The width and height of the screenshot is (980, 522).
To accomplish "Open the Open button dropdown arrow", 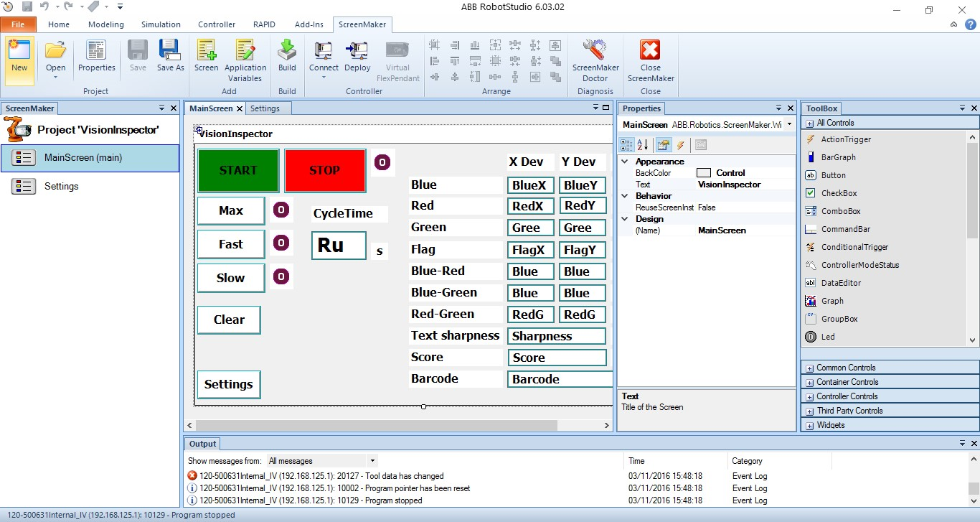I will point(55,78).
